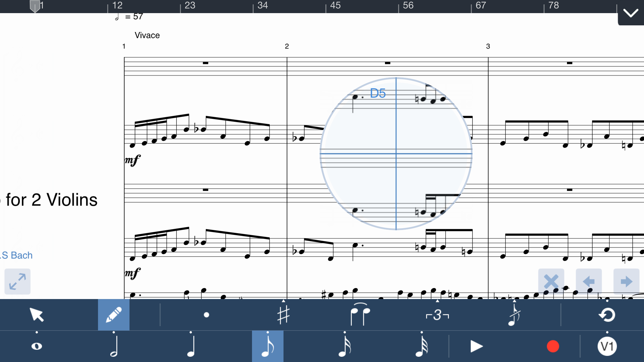Apply the tie or slur articulation

[x=360, y=315]
